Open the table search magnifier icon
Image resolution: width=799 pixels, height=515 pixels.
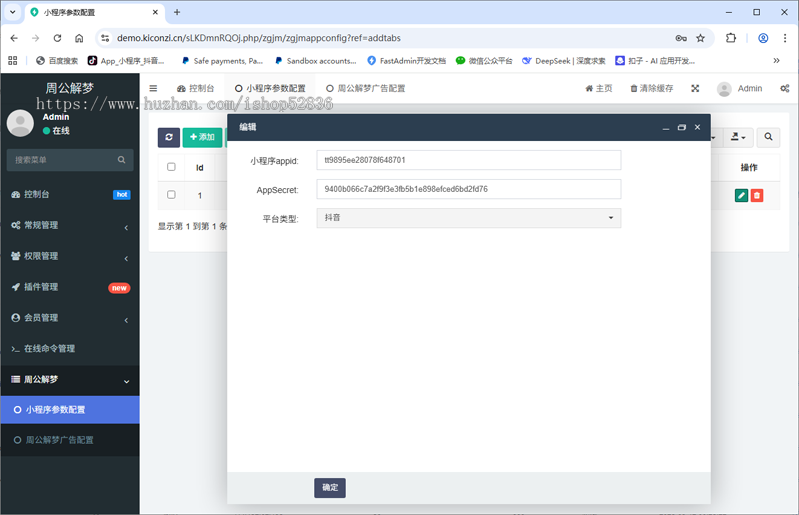click(768, 137)
